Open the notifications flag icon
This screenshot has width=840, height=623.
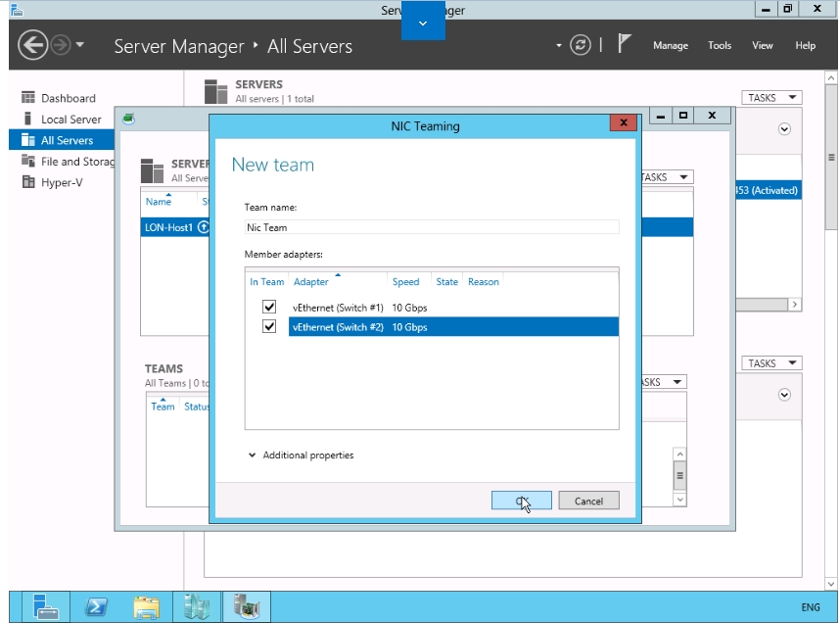click(623, 45)
